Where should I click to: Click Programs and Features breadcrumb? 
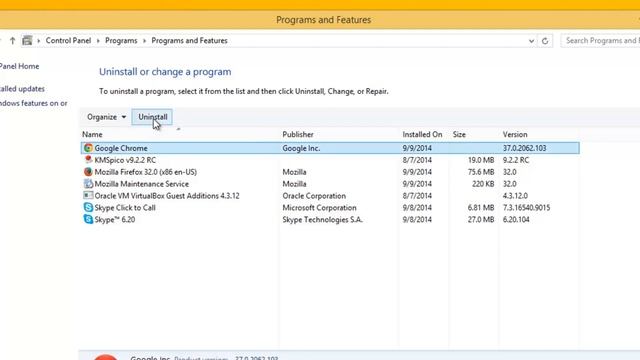pos(189,40)
